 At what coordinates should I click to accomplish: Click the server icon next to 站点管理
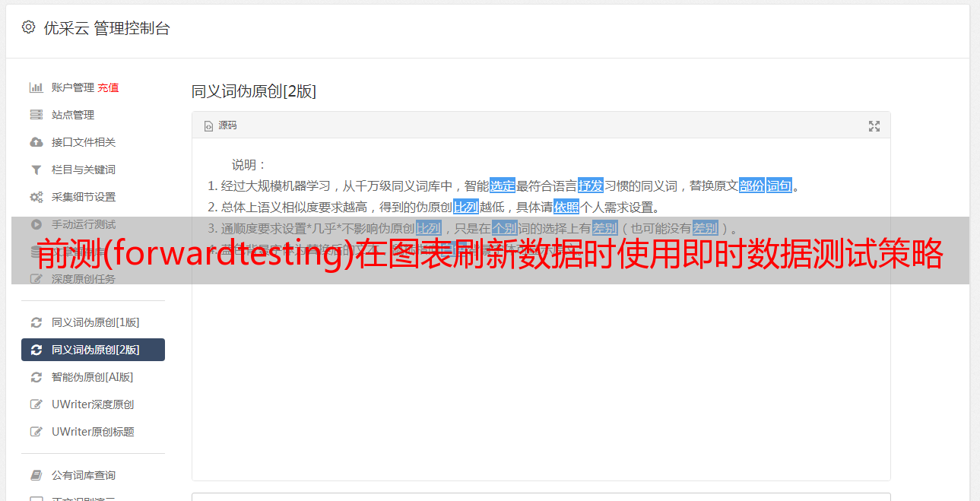coord(36,115)
